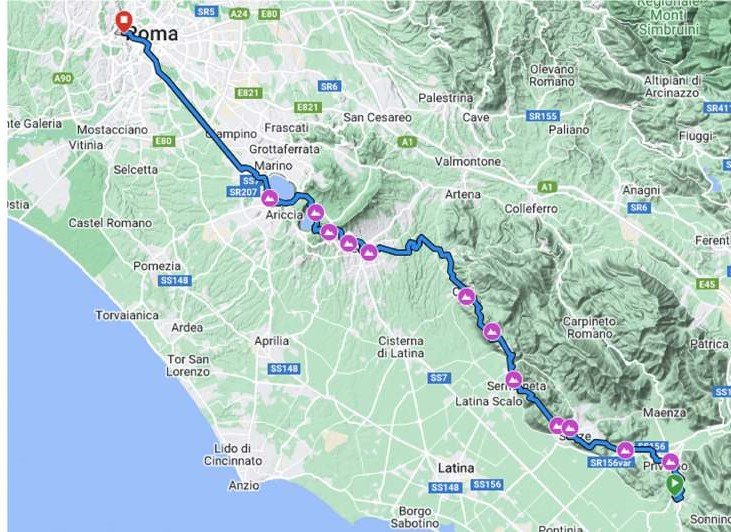Click the Latina city label
The height and width of the screenshot is (532, 731).
[x=455, y=468]
